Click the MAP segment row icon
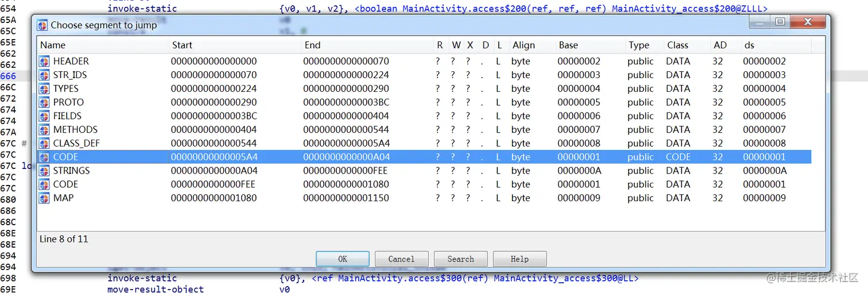Viewport: 868px width, 293px height. pos(44,198)
